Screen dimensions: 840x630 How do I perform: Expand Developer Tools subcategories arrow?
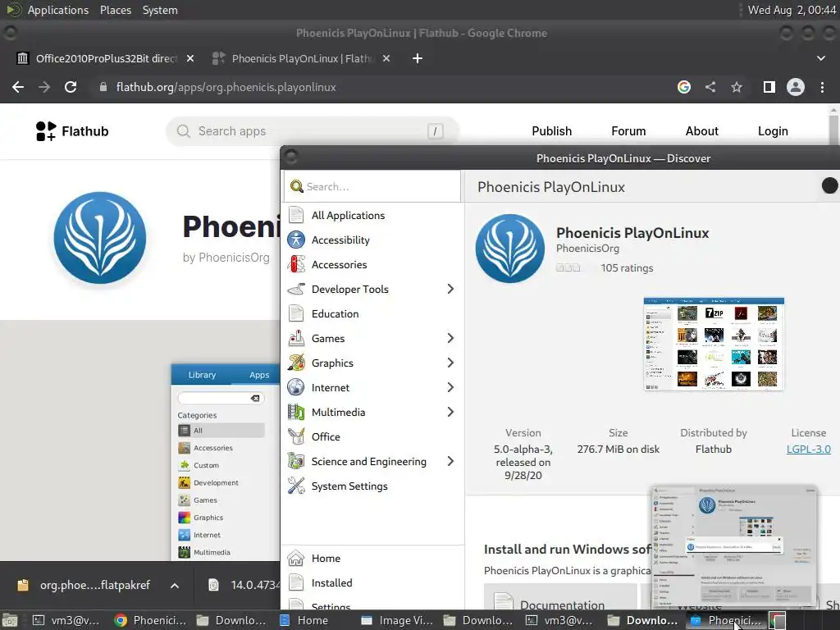(x=450, y=290)
